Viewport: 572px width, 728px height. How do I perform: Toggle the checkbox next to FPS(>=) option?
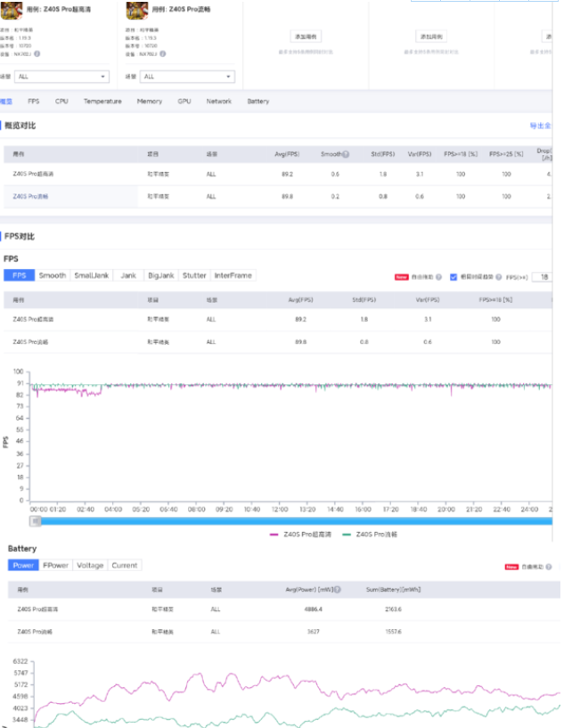coord(454,277)
